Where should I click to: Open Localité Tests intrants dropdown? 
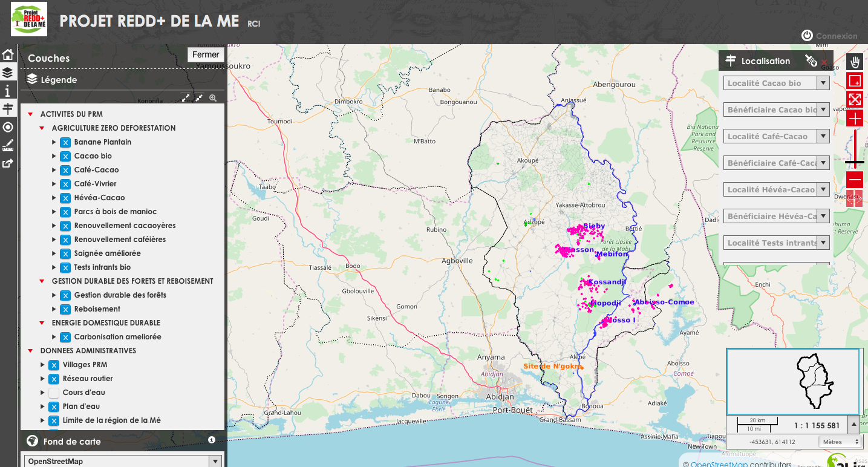823,243
